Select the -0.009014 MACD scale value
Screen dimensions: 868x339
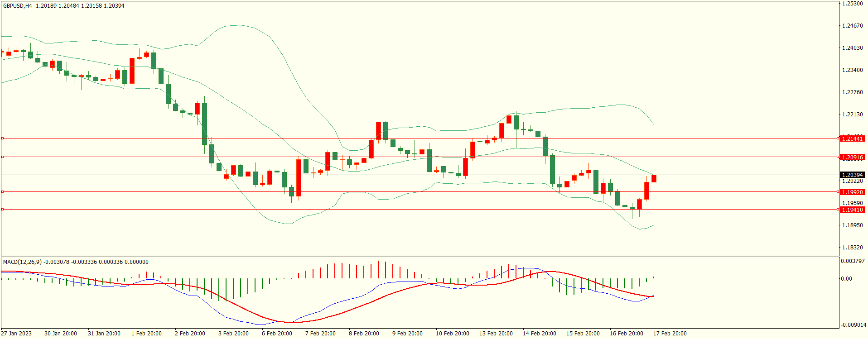pos(854,325)
